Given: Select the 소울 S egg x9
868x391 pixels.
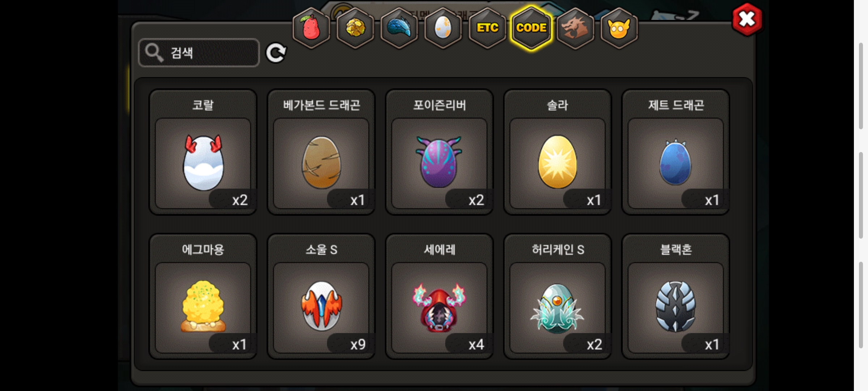Looking at the screenshot, I should (x=321, y=297).
